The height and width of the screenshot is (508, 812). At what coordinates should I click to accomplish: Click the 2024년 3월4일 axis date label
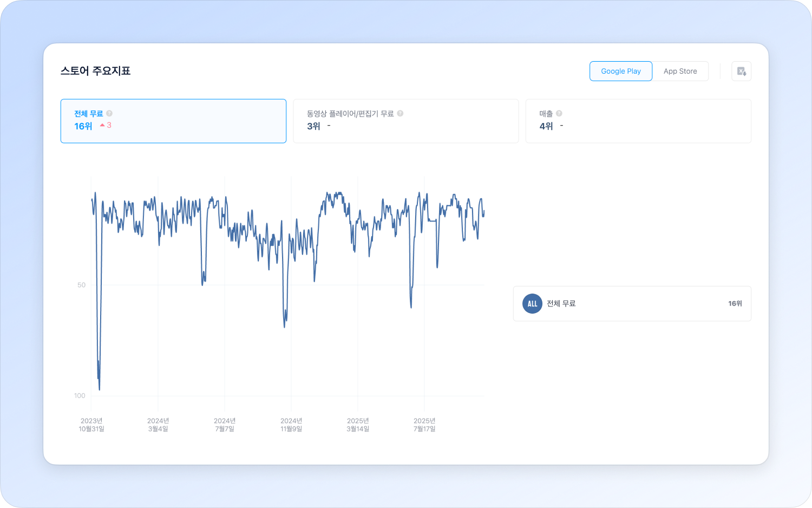point(158,425)
